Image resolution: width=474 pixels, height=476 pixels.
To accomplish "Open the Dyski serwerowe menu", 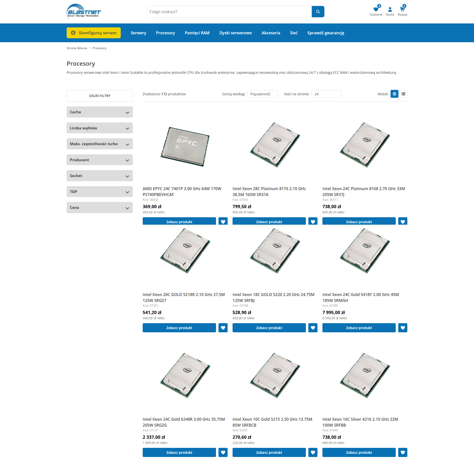I will click(x=236, y=33).
